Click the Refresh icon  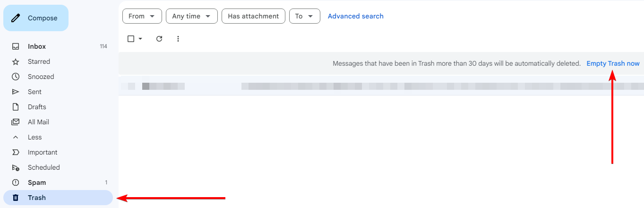pos(159,39)
